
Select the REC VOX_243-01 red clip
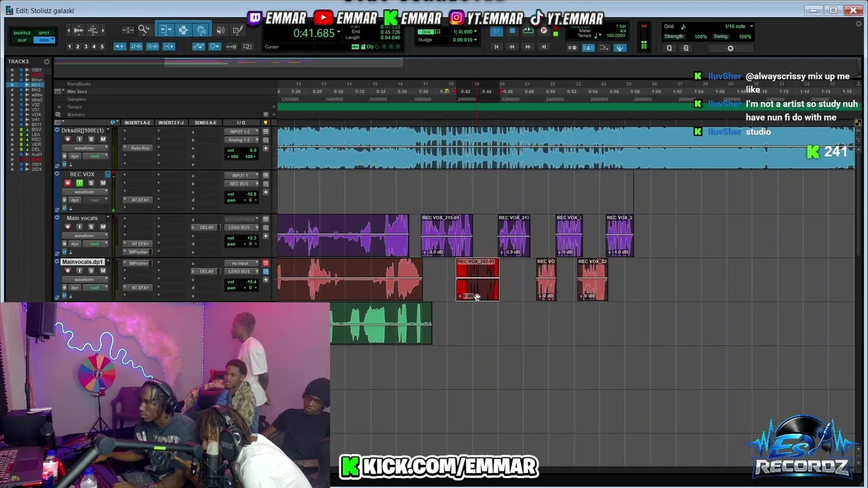tap(477, 279)
